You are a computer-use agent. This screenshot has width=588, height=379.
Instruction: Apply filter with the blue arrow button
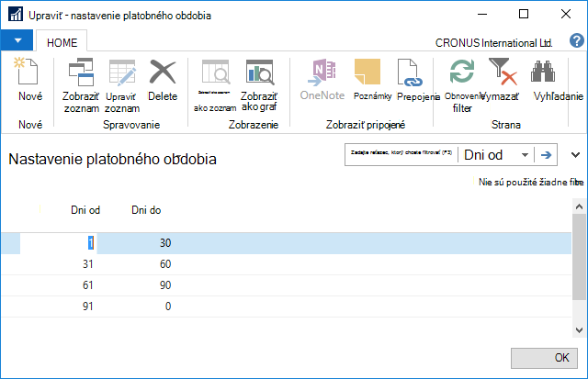(x=546, y=155)
